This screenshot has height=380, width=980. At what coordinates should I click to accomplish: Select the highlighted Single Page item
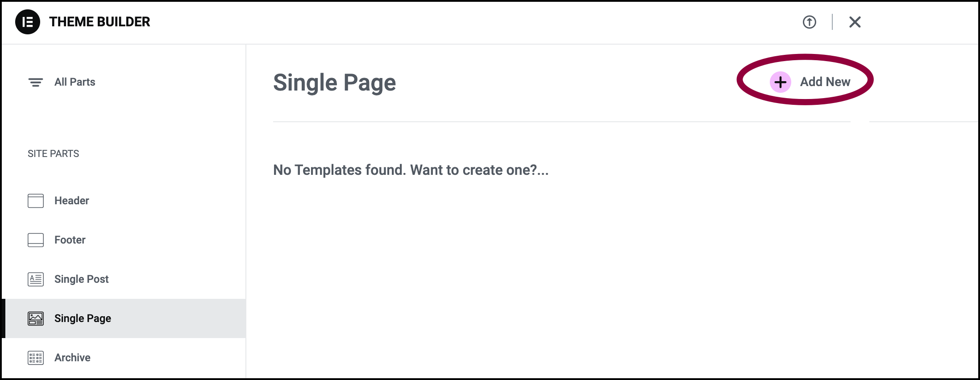pos(123,318)
